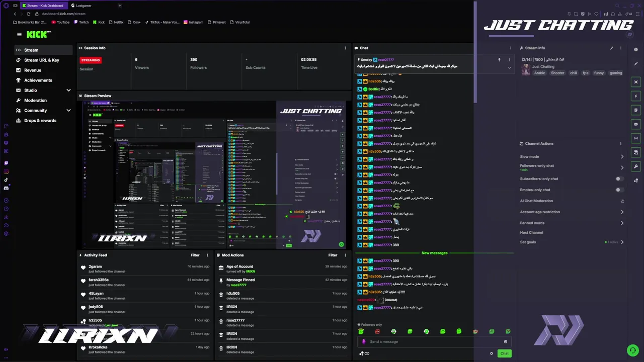The width and height of the screenshot is (644, 362).
Task: Expand Banned words settings
Action: click(x=622, y=223)
